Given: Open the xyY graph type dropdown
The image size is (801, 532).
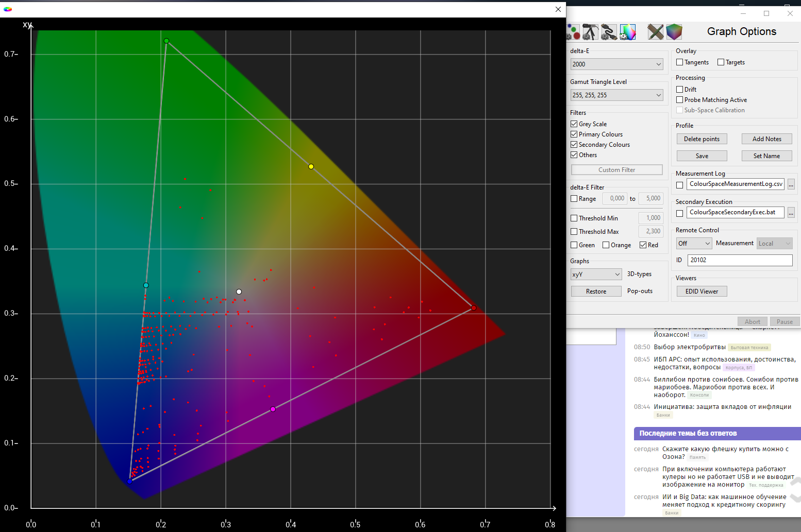Looking at the screenshot, I should point(596,274).
